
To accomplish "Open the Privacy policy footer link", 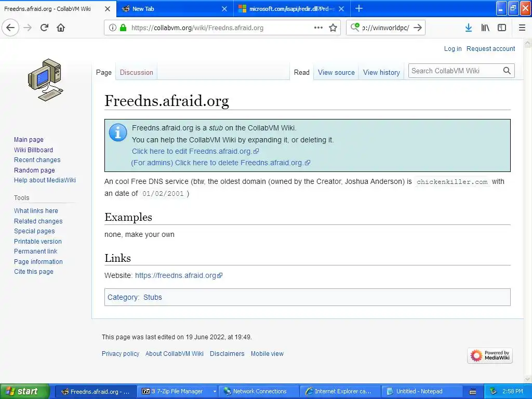I will point(121,353).
